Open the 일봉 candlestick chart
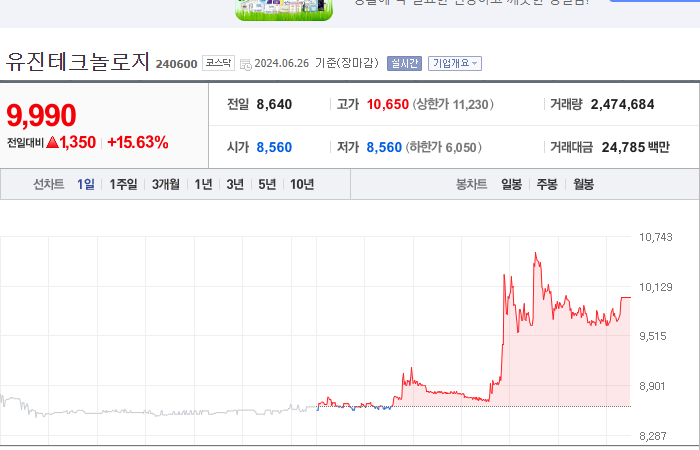 click(511, 184)
